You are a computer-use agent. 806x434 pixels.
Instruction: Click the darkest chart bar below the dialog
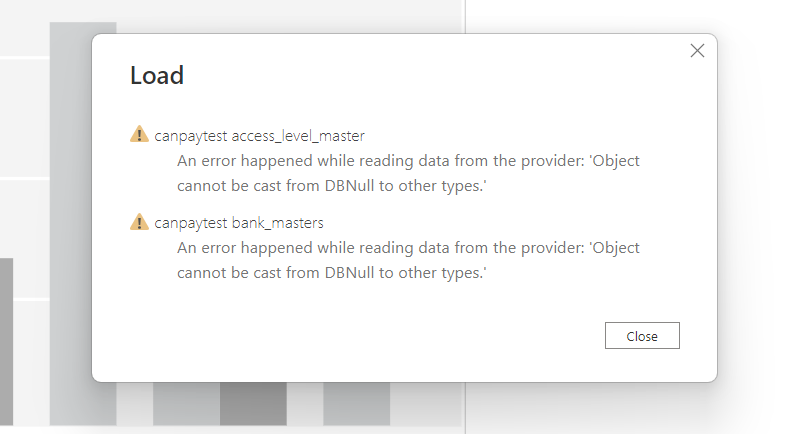click(254, 403)
